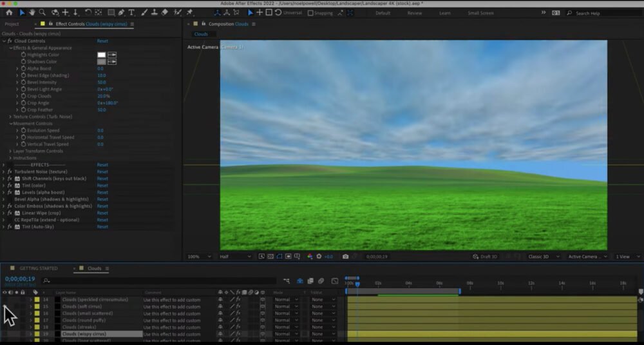644x345 pixels.
Task: Select the Selection arrow tool
Action: pos(22,13)
